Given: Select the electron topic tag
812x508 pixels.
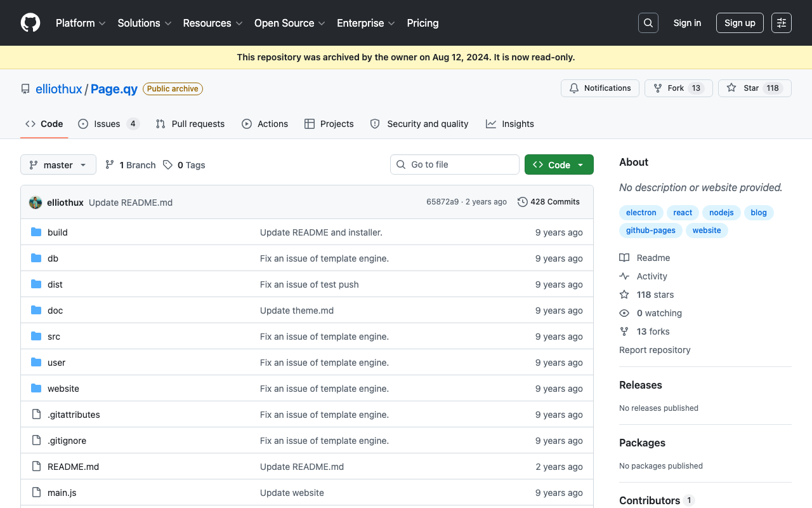Looking at the screenshot, I should point(641,213).
